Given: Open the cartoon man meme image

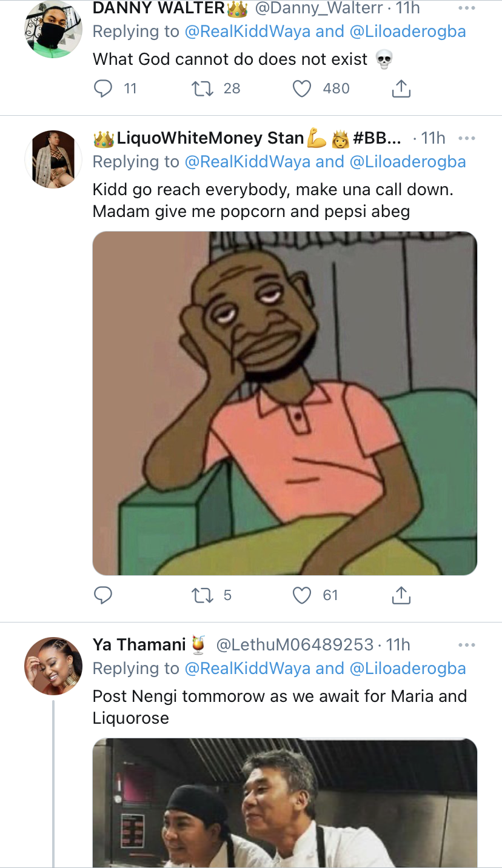Looking at the screenshot, I should pos(284,403).
